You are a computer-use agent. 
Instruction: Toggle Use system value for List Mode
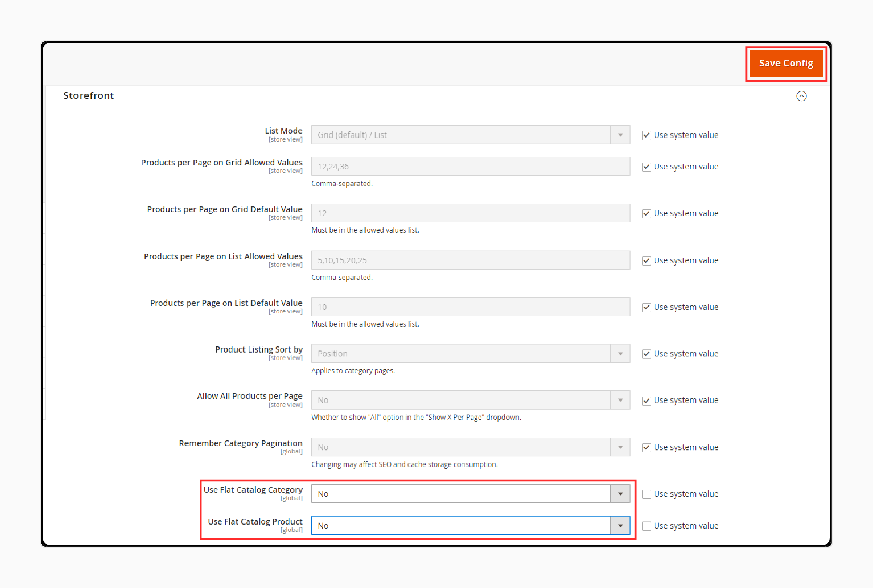click(x=646, y=135)
